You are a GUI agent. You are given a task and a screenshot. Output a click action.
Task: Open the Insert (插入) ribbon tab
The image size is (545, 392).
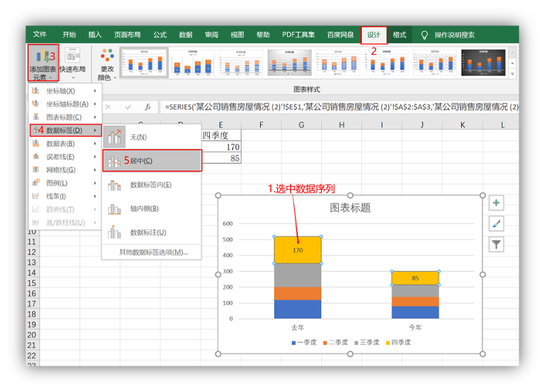pos(95,35)
